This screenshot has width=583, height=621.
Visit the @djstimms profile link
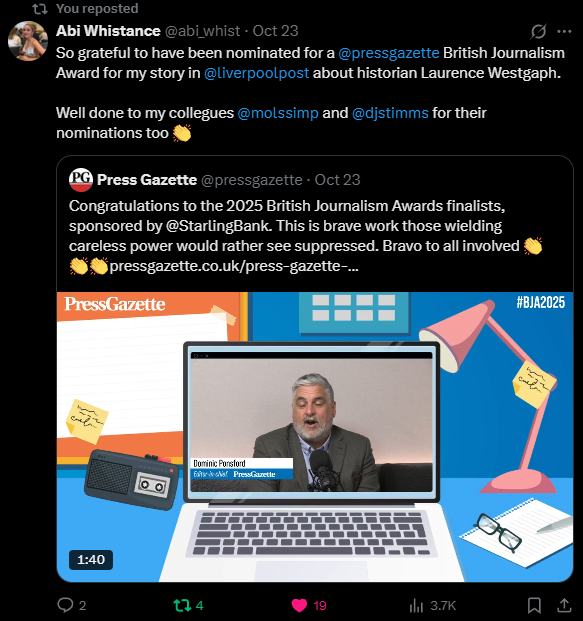point(390,113)
